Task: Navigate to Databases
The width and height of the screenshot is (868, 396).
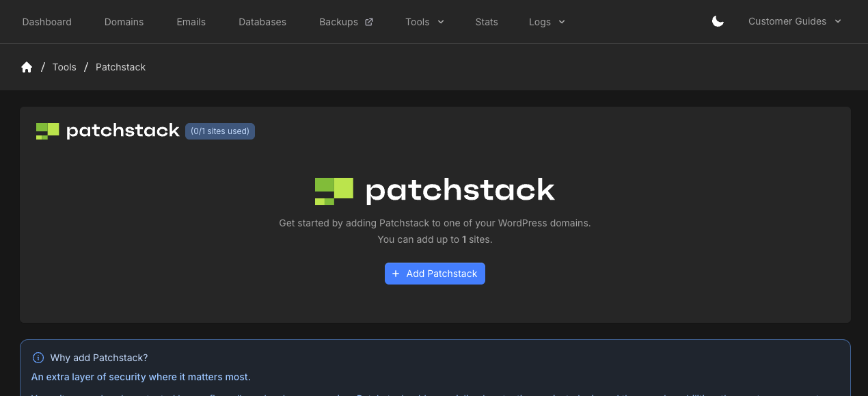Action: (262, 22)
